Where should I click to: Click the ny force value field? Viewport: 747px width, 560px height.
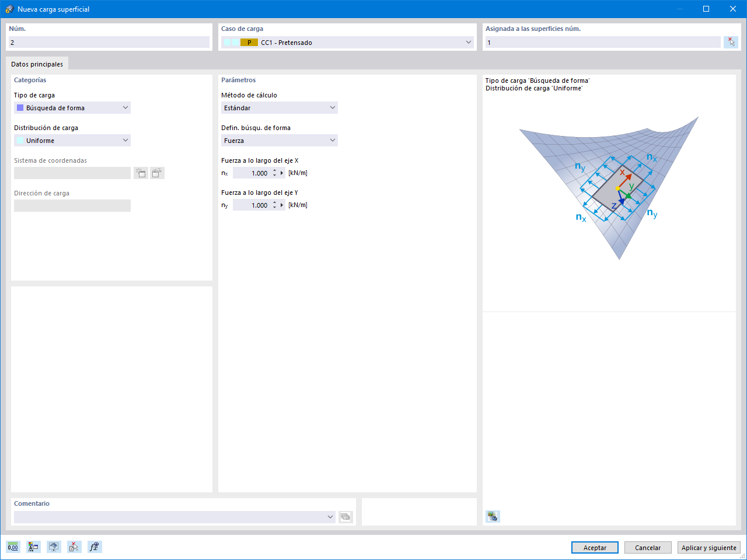point(252,205)
